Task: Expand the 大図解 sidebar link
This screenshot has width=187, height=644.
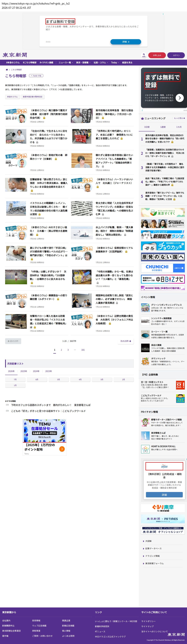Action: point(148,541)
